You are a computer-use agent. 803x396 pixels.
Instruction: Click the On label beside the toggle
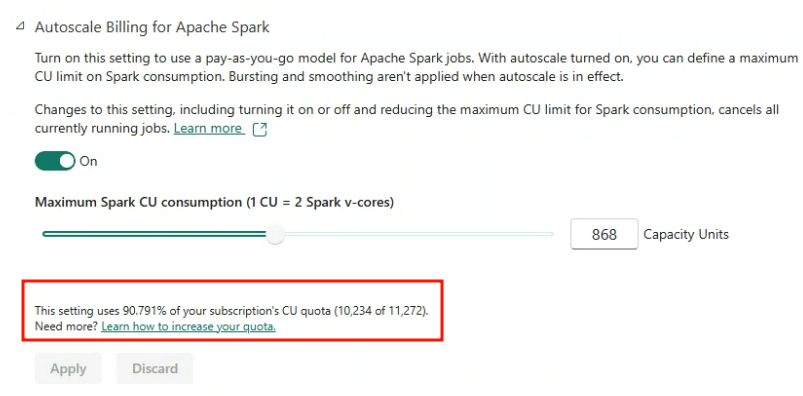pyautogui.click(x=88, y=161)
